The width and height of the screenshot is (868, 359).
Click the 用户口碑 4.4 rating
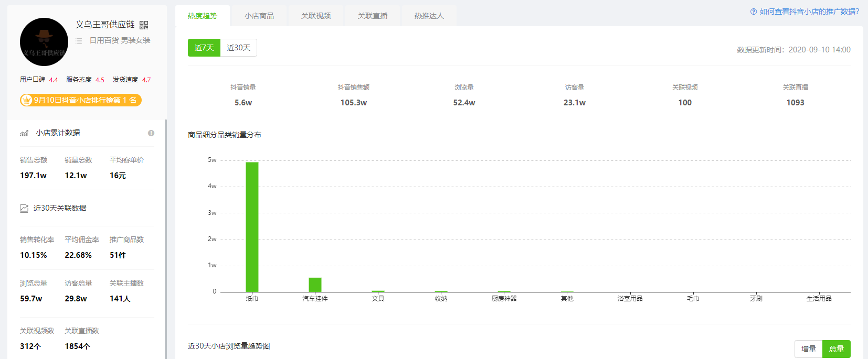tap(39, 80)
